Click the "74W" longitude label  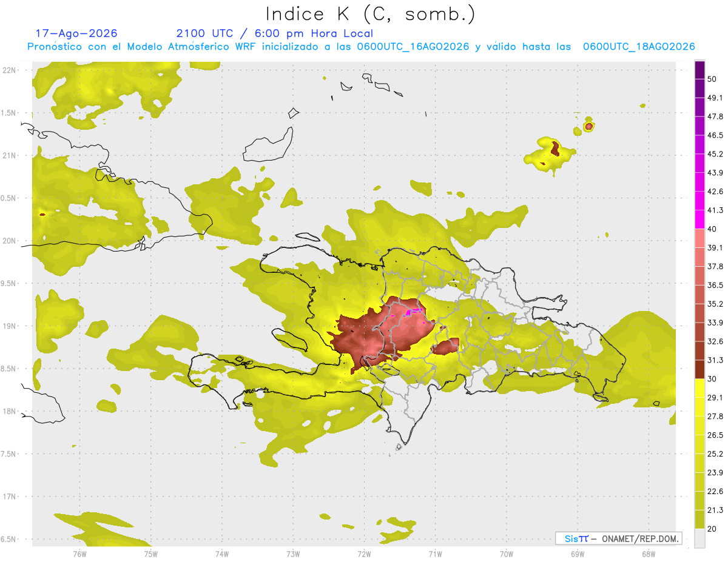coord(222,554)
